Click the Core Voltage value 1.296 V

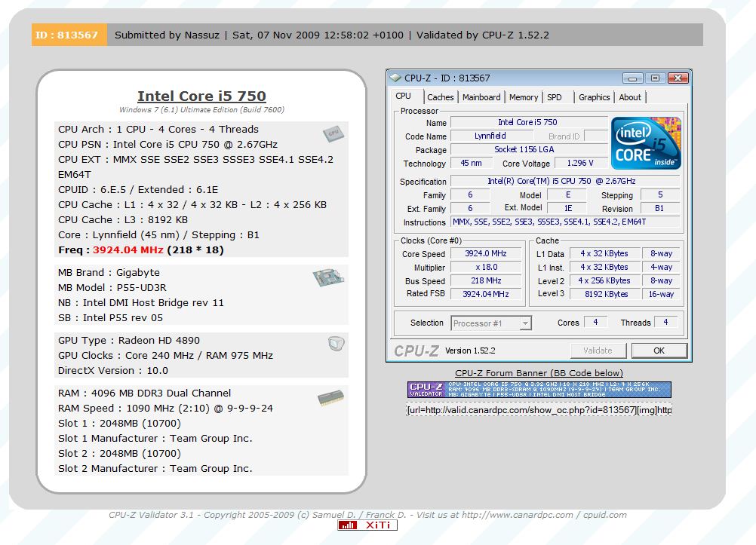click(x=580, y=163)
